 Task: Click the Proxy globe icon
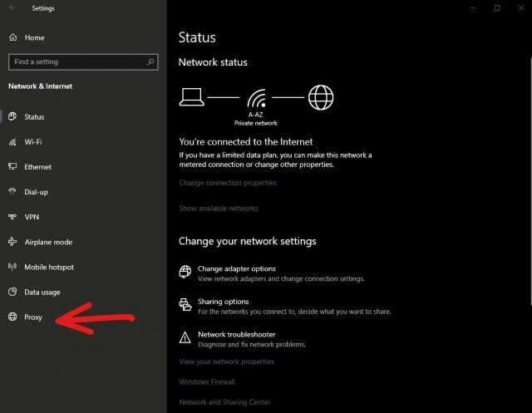pyautogui.click(x=12, y=317)
